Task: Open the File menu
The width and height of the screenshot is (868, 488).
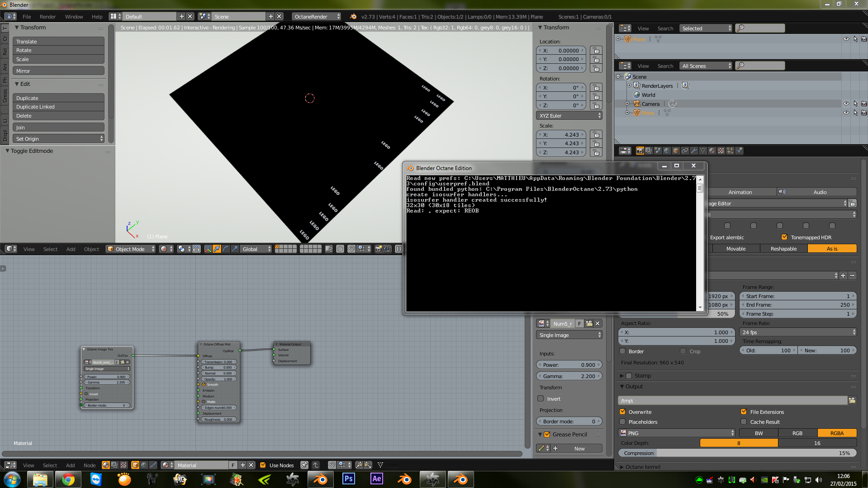Action: [x=27, y=16]
